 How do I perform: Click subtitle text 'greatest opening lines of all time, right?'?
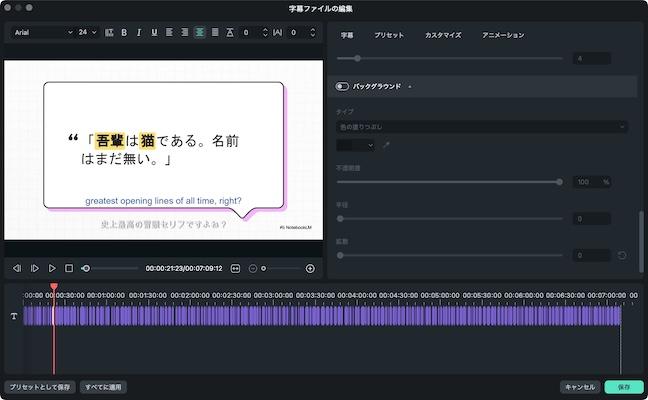click(163, 201)
